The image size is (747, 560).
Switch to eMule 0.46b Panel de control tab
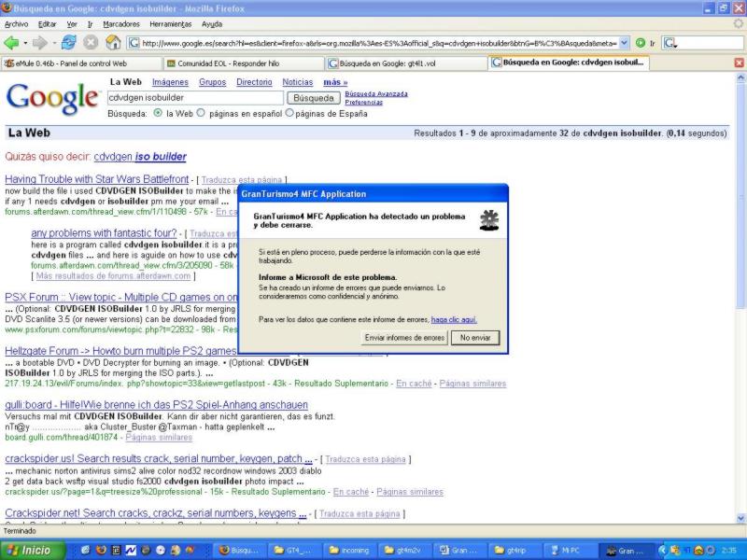[x=81, y=63]
